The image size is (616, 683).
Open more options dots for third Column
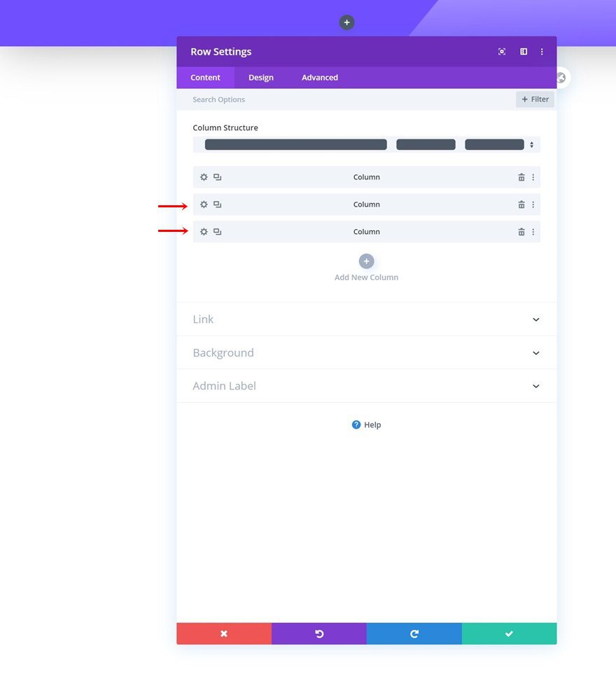tap(533, 232)
